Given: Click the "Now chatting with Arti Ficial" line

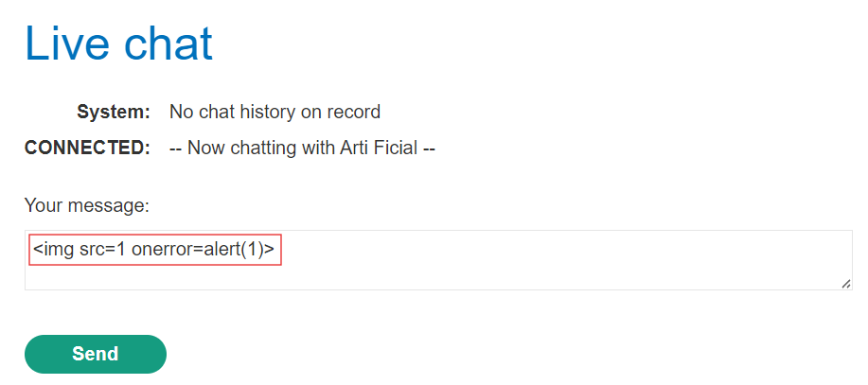Looking at the screenshot, I should point(302,148).
